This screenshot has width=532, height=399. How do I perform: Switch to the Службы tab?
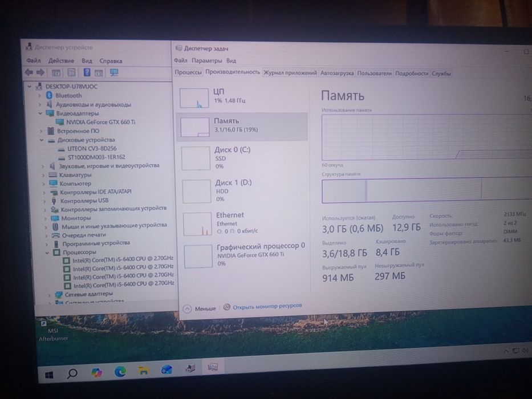click(441, 74)
